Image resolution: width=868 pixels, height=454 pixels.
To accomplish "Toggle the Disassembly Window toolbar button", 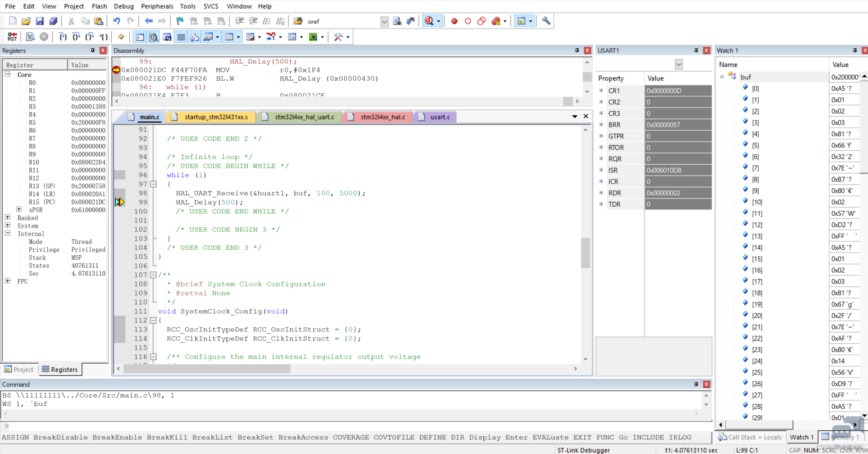I will (154, 37).
